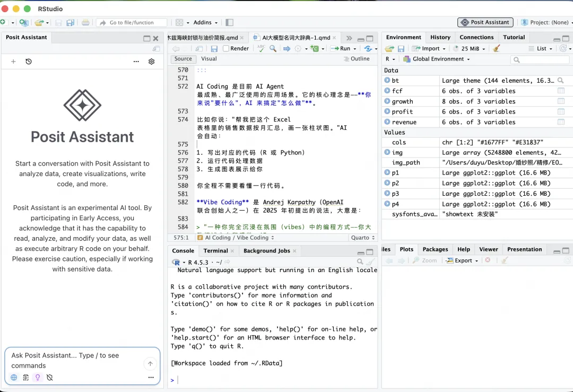Click the spell check ABC icon
Screen dimensions: 573x392
click(x=261, y=48)
